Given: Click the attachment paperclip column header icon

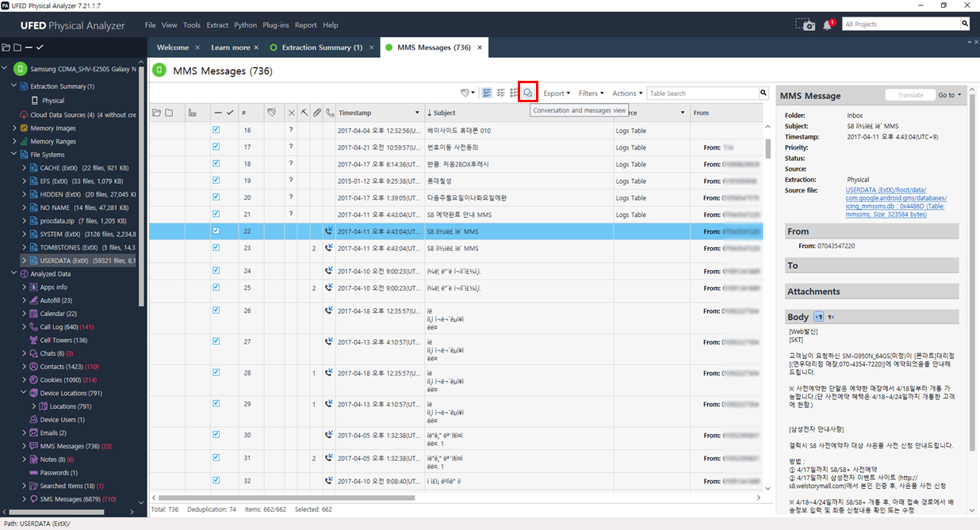Looking at the screenshot, I should 316,112.
